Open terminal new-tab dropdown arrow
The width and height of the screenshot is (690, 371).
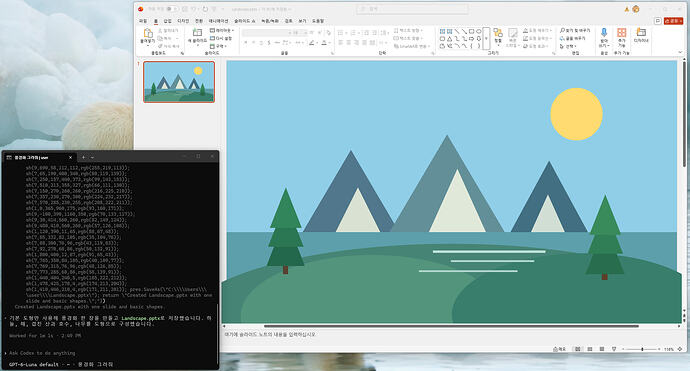[x=92, y=157]
